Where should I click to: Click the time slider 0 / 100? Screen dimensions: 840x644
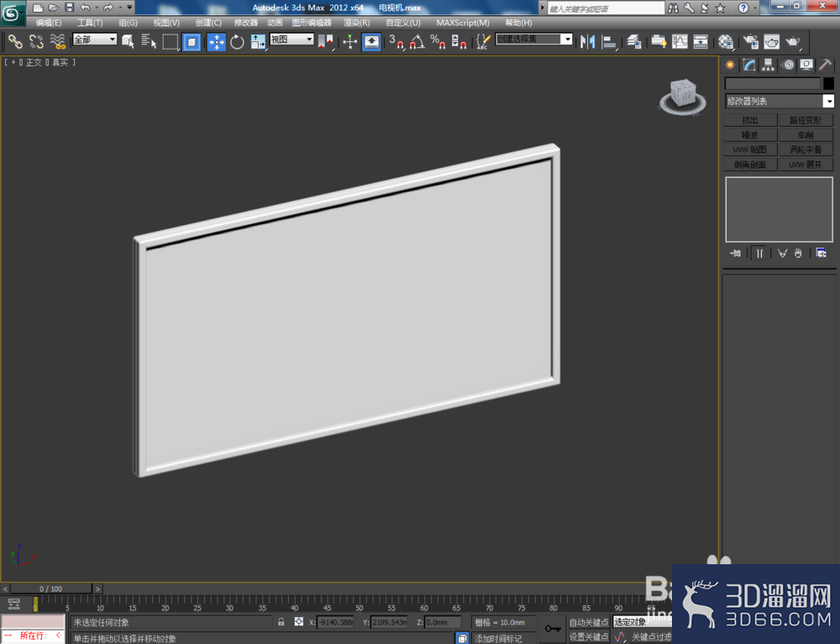51,589
